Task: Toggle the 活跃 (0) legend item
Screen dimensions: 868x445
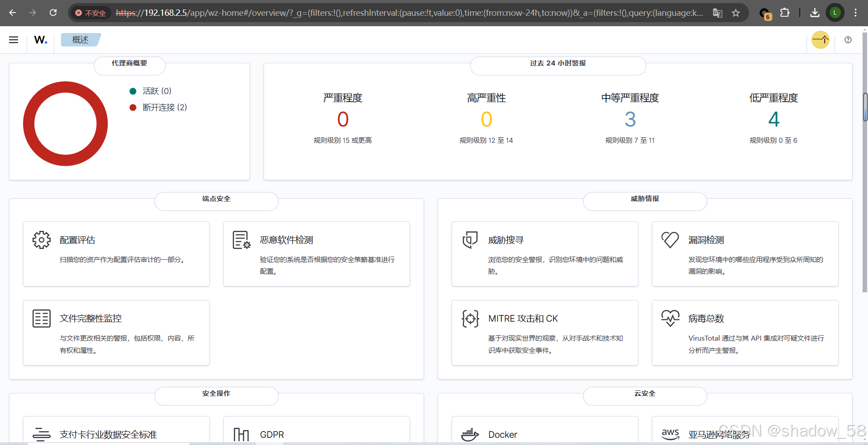Action: (151, 91)
